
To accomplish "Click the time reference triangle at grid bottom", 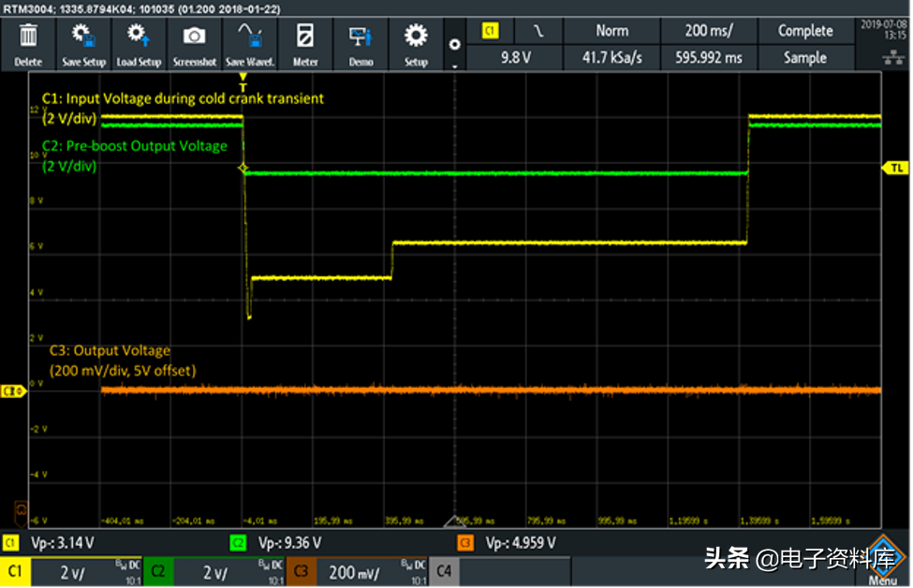I will 455,521.
